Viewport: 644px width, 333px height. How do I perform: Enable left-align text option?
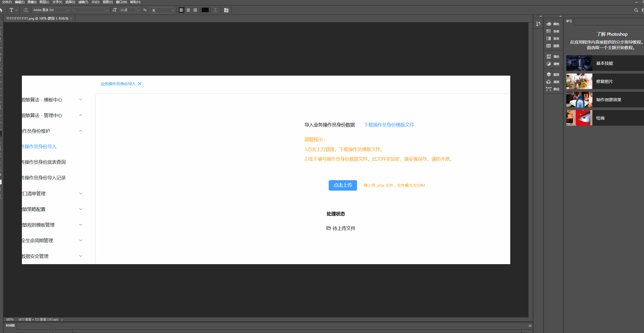point(181,10)
